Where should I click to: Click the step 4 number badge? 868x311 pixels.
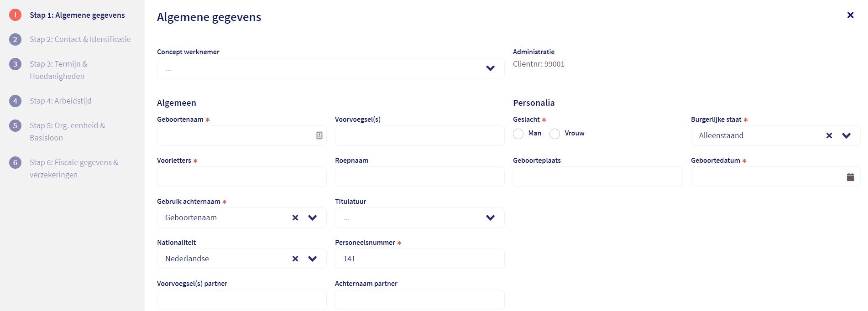click(x=15, y=101)
